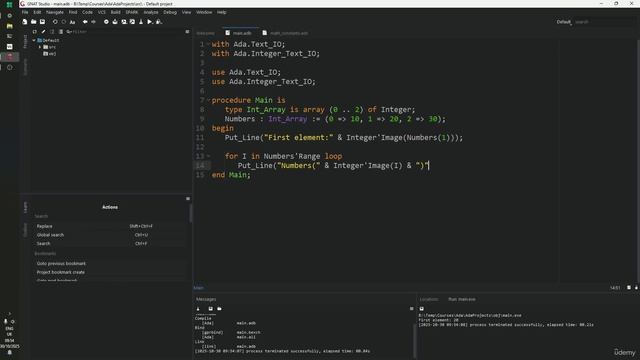This screenshot has width=640, height=360.
Task: Click the Project bookmark create action
Action: 110,272
